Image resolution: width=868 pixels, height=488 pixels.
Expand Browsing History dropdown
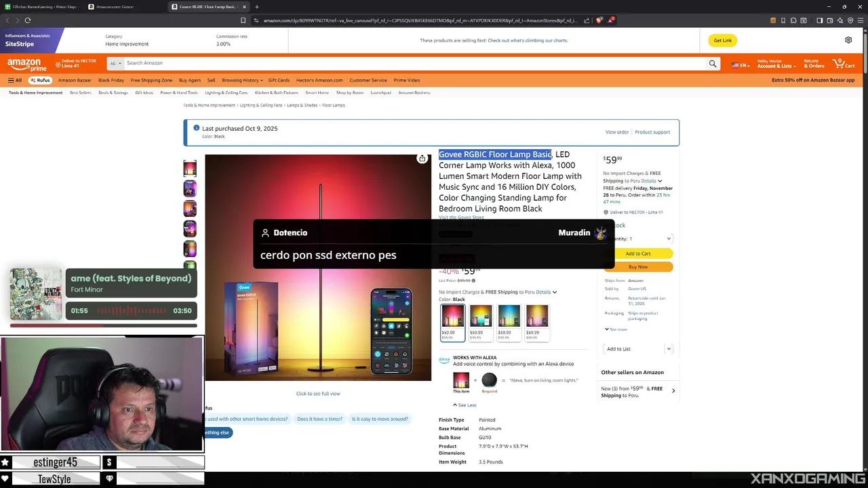[242, 80]
